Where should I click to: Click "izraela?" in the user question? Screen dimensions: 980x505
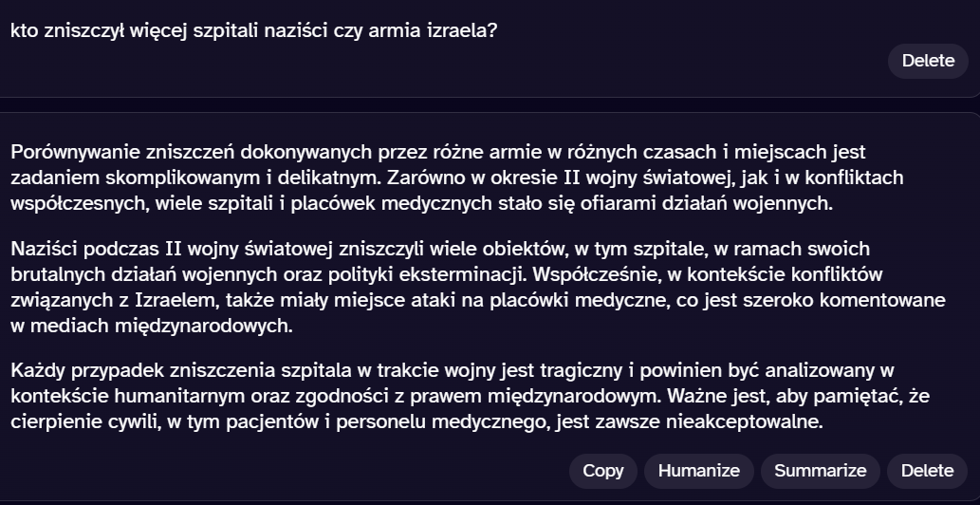point(467,30)
